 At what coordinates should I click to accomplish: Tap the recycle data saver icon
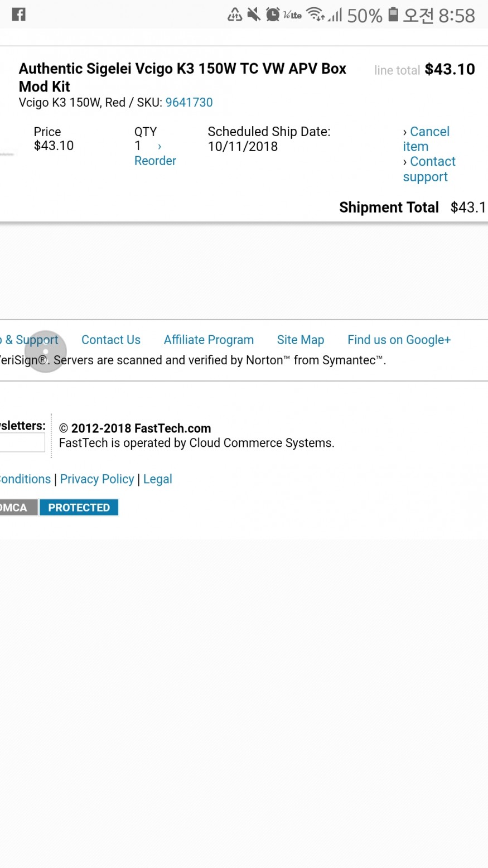point(235,15)
